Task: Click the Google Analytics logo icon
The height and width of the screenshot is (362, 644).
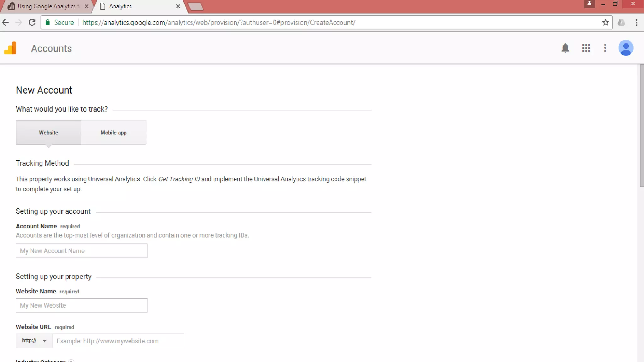Action: [10, 48]
